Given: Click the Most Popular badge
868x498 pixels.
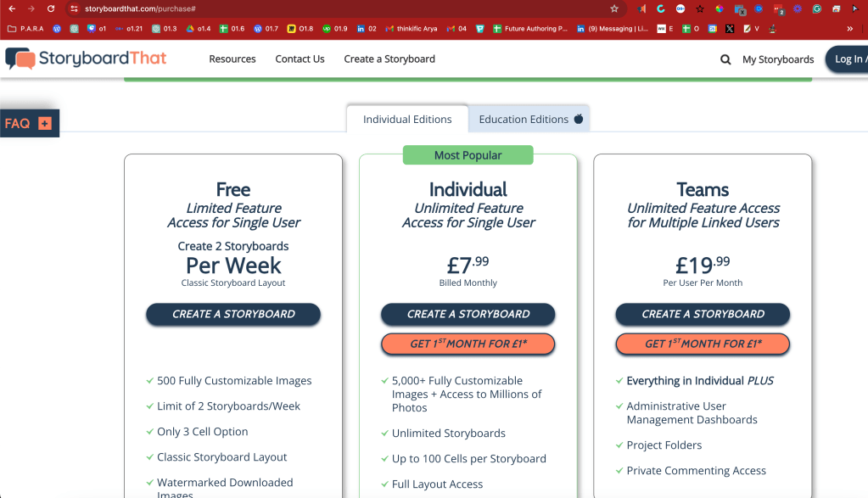Looking at the screenshot, I should (468, 155).
